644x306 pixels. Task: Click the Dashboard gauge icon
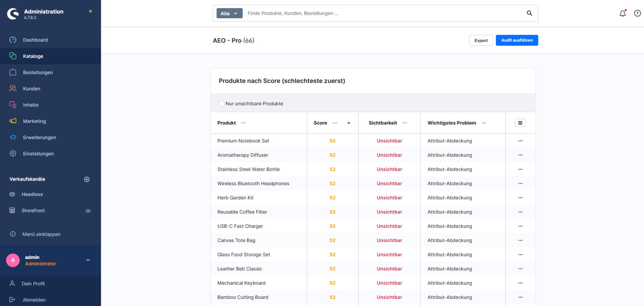click(x=13, y=40)
